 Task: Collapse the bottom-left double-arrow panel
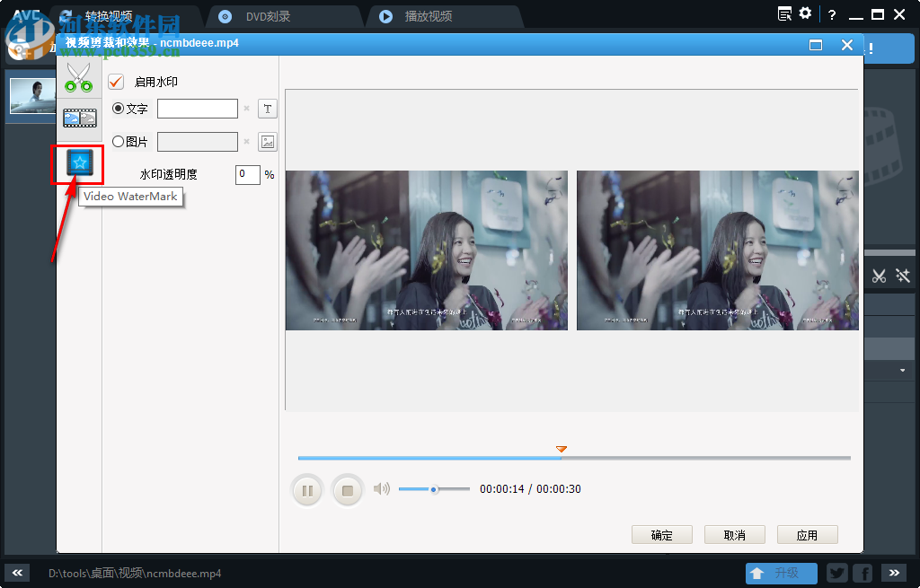16,573
